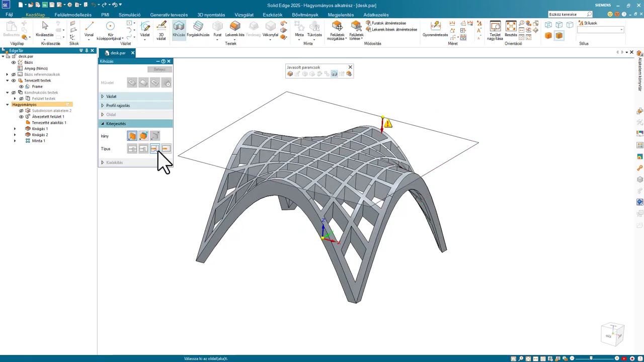Select the Kihúzás (extrude) ribbon tool
644x362 pixels.
point(179,29)
